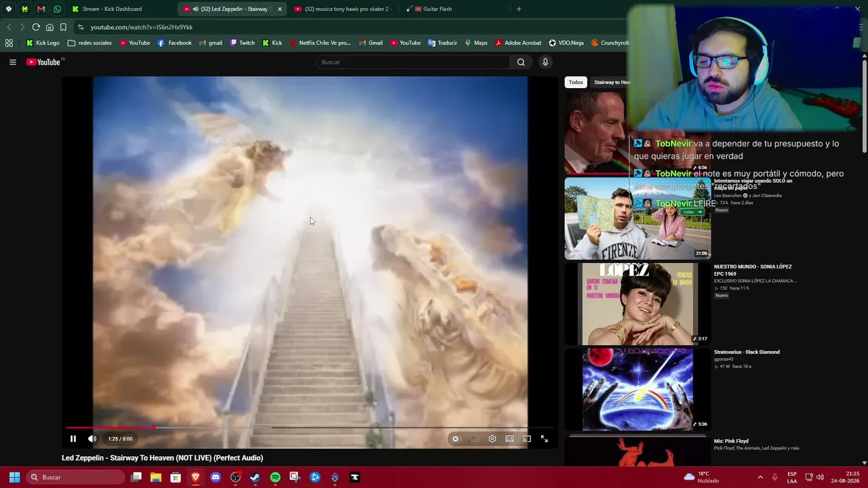The height and width of the screenshot is (488, 868).
Task: Open the ESP LAA language switcher
Action: click(x=792, y=477)
